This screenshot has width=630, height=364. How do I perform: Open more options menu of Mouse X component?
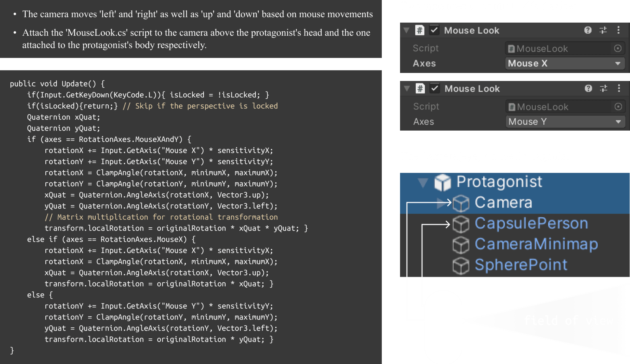pyautogui.click(x=619, y=30)
